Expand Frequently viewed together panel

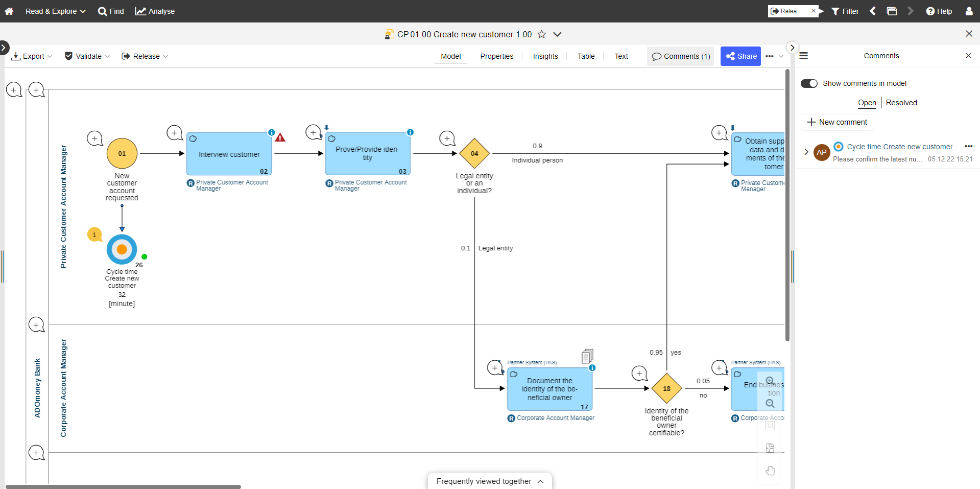point(490,481)
